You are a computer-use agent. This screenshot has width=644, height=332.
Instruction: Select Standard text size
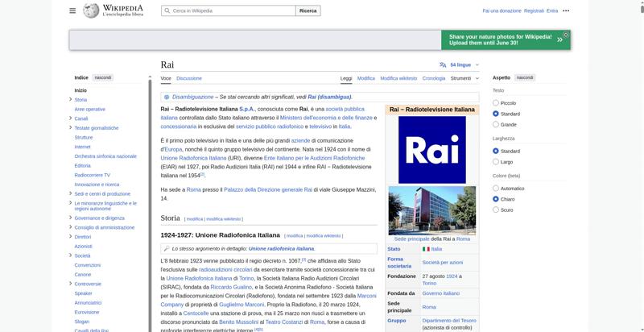[x=496, y=114]
